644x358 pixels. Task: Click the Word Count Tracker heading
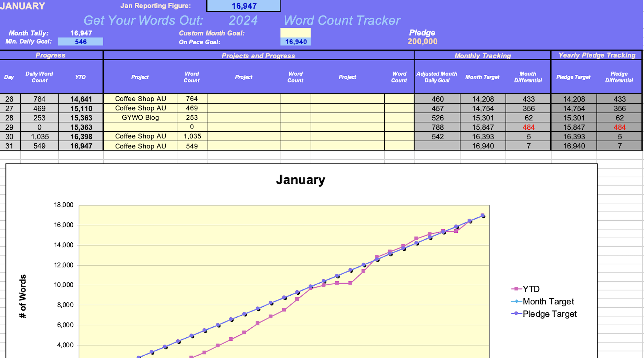342,20
